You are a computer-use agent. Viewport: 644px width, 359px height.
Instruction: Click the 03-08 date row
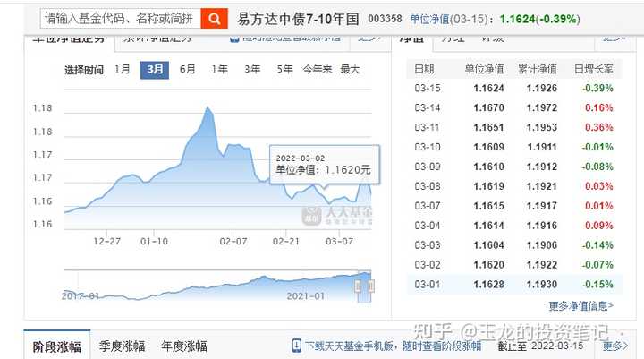point(513,186)
